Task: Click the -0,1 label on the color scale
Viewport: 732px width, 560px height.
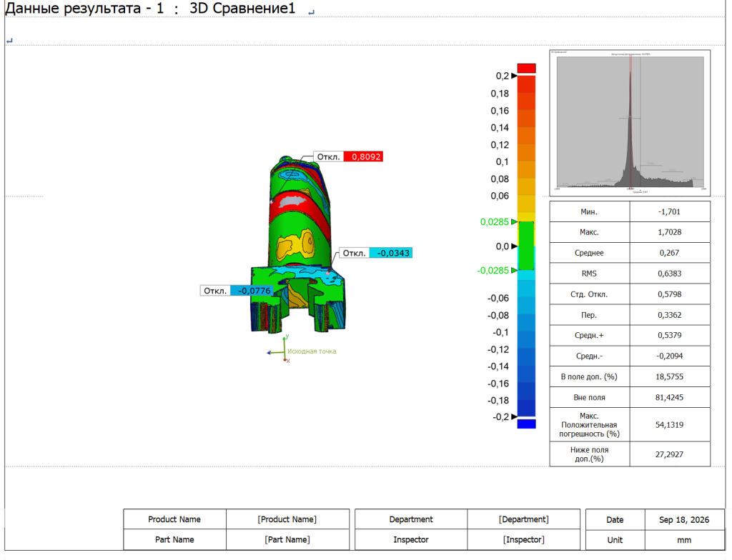Action: point(500,332)
